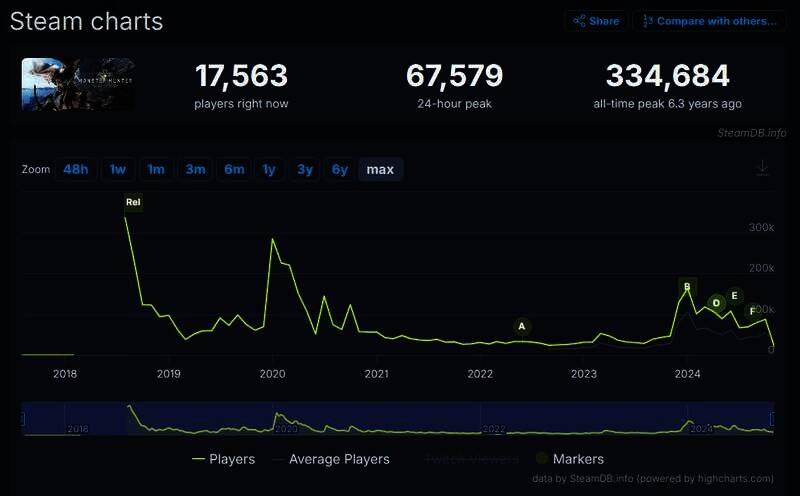Image resolution: width=800 pixels, height=496 pixels.
Task: Select marker A on the chart
Action: click(521, 326)
